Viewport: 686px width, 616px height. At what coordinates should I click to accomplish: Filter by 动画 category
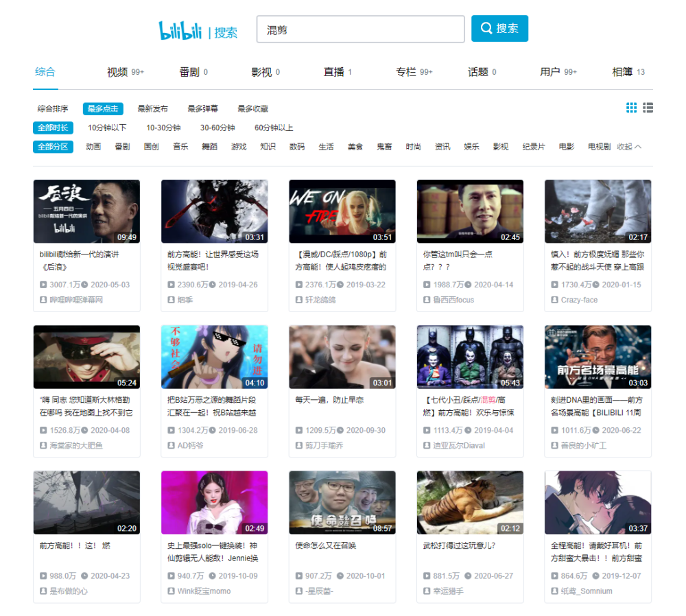point(93,147)
